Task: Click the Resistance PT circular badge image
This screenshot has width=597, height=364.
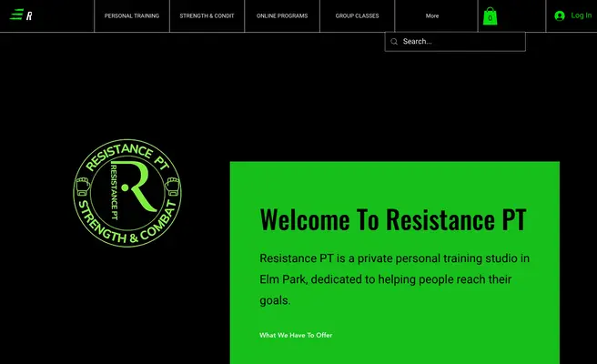Action: point(127,193)
